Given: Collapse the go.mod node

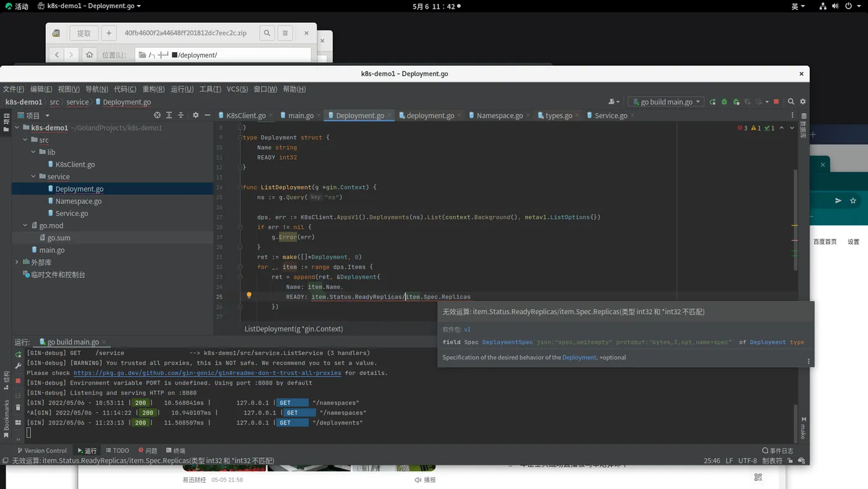Looking at the screenshot, I should tap(25, 226).
